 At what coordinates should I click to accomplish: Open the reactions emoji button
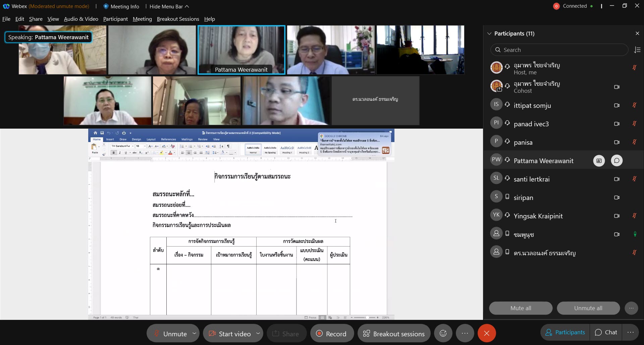[x=443, y=333]
